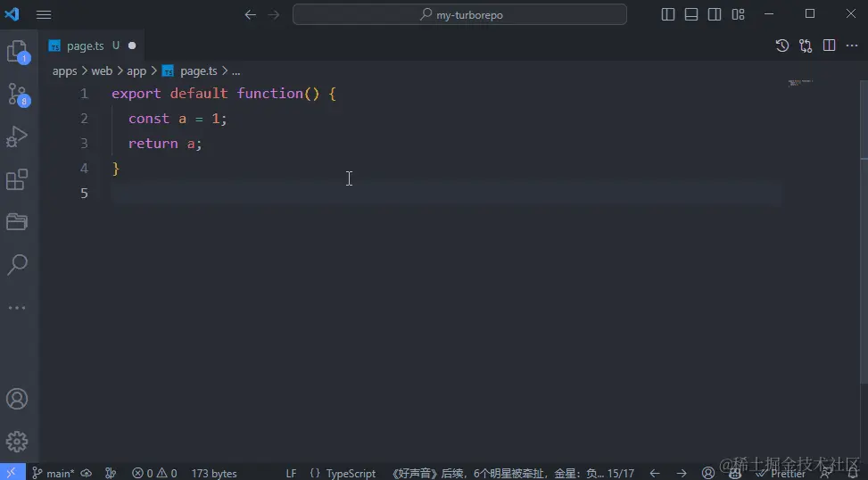This screenshot has height=480, width=868.
Task: Click the line 'return a;'
Action: [x=165, y=144]
